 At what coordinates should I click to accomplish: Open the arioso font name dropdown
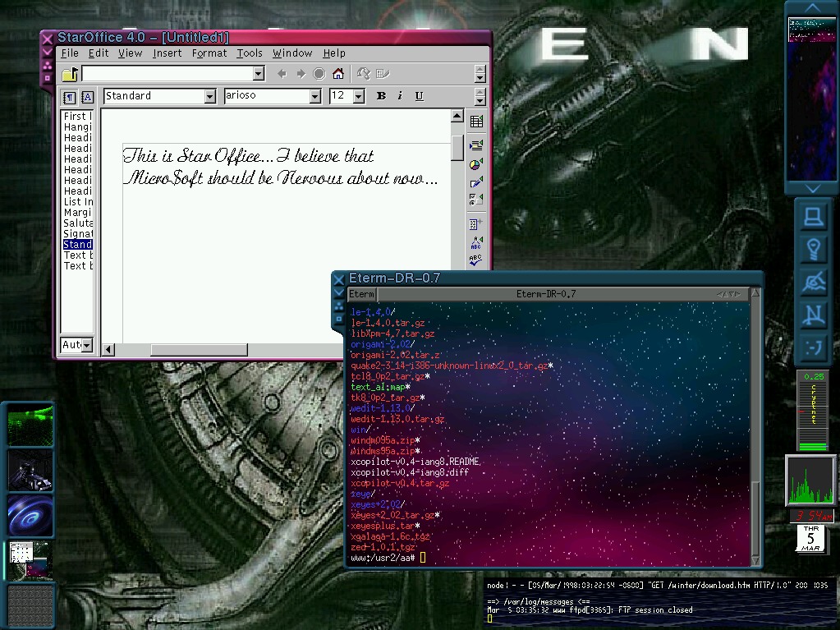point(315,96)
